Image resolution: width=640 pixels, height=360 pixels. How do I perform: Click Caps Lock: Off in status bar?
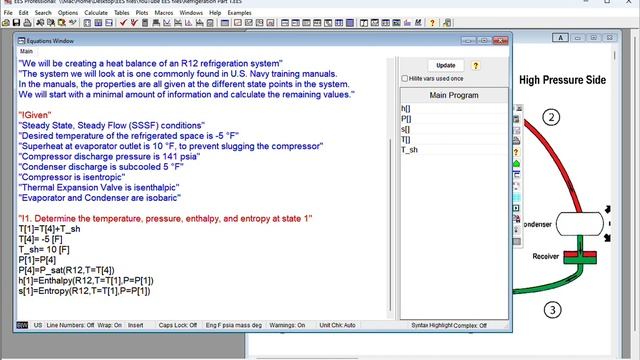[x=178, y=325]
